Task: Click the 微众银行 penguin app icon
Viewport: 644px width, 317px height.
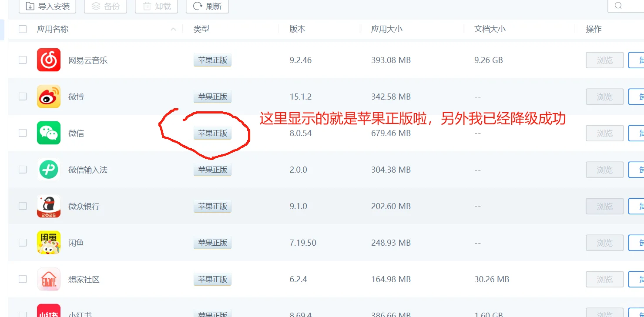Action: tap(48, 206)
